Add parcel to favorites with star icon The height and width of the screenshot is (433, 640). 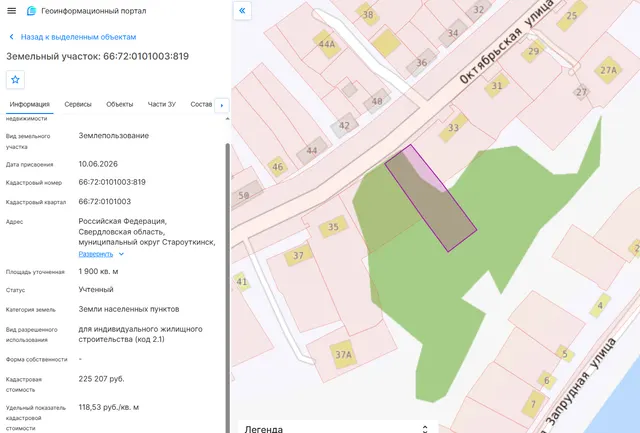(x=16, y=80)
